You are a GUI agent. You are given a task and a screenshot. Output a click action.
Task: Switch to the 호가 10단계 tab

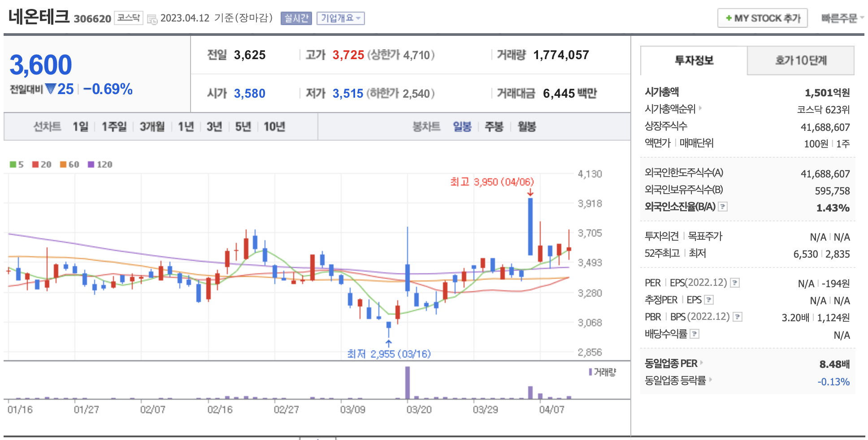800,60
